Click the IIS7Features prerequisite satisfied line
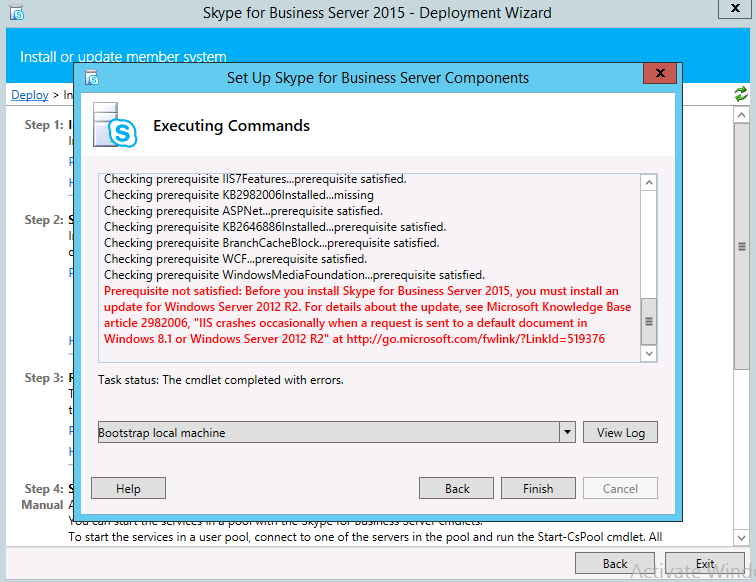This screenshot has width=756, height=582. click(x=255, y=179)
